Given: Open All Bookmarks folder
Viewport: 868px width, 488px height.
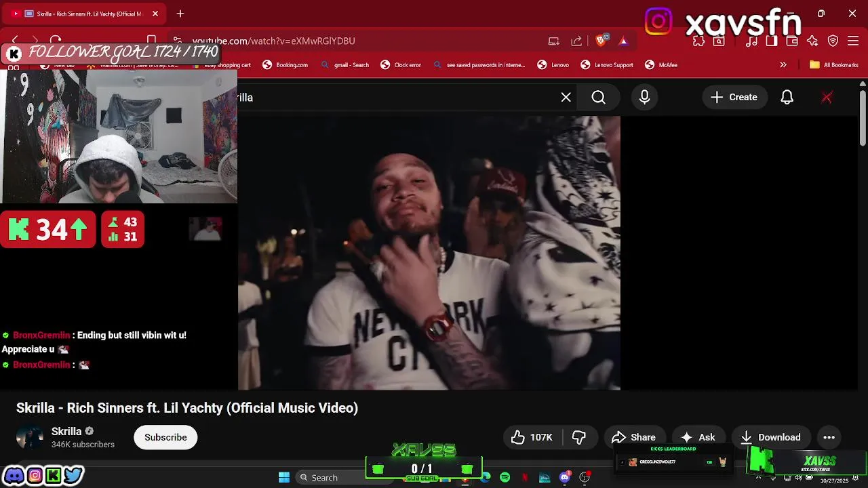Looking at the screenshot, I should tap(834, 65).
